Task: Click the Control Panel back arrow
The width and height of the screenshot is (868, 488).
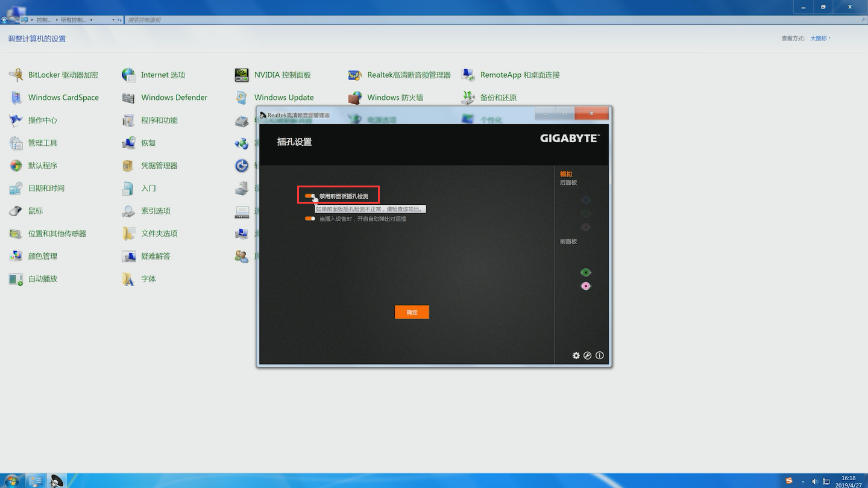Action: coord(4,20)
